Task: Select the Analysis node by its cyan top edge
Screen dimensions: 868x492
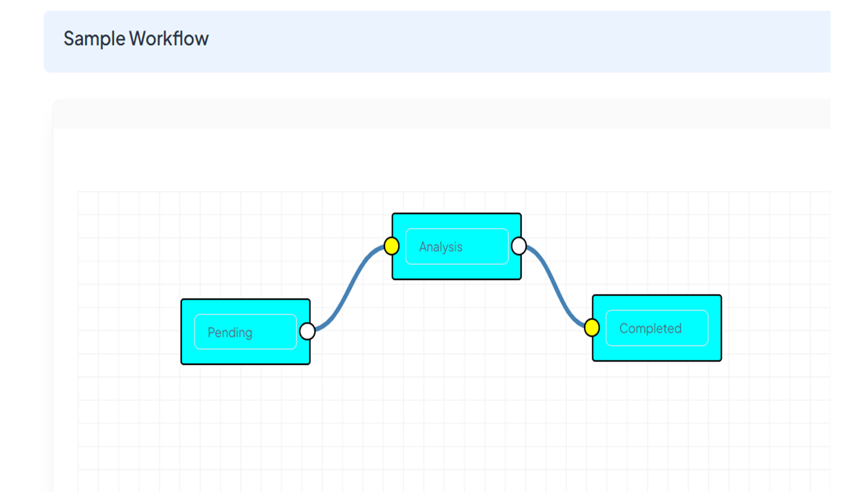Action: (x=456, y=220)
